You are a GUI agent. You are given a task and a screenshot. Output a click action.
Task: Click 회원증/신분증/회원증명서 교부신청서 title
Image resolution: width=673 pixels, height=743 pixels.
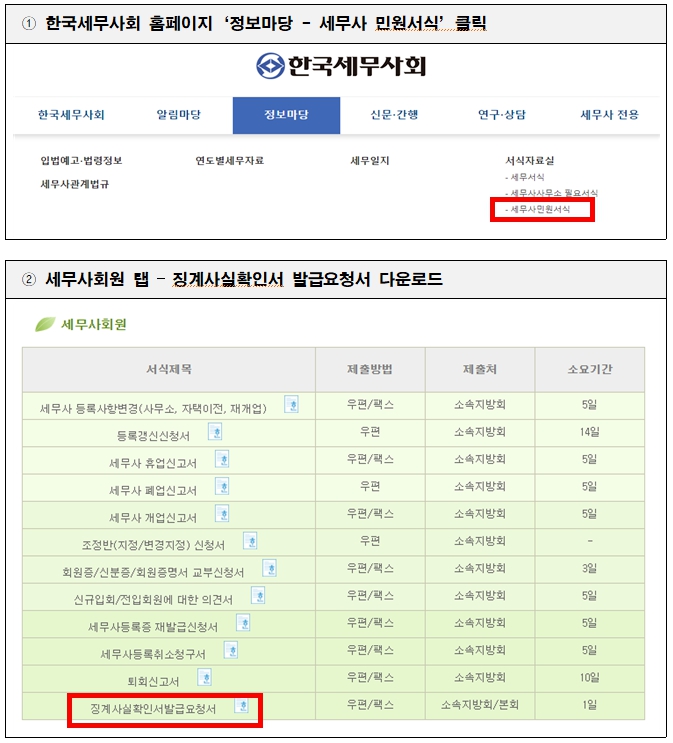pos(153,572)
